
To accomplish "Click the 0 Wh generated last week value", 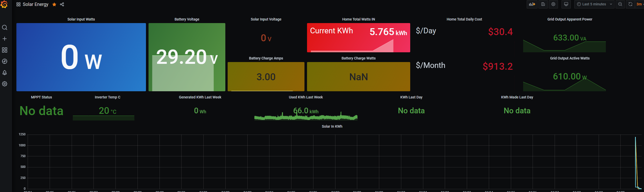I will pyautogui.click(x=200, y=111).
